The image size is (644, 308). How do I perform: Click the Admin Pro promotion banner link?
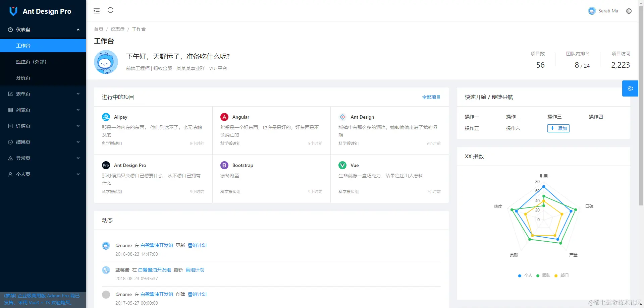coord(42,299)
